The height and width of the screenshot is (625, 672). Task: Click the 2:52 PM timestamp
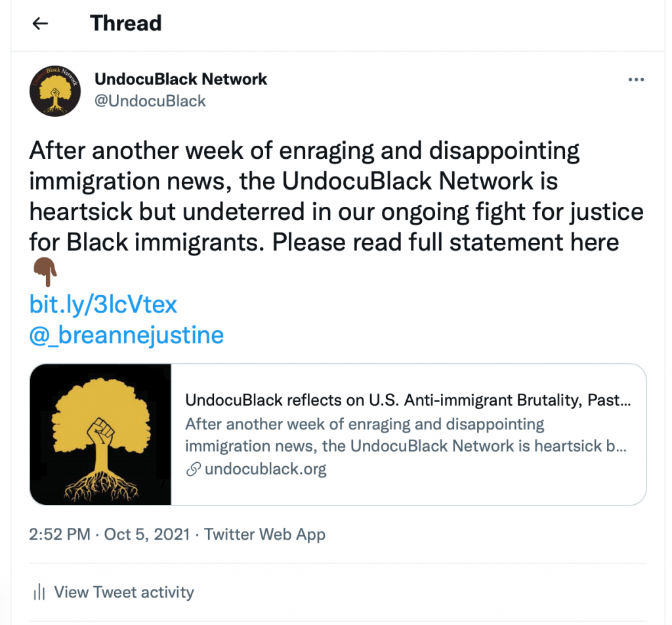pyautogui.click(x=60, y=534)
